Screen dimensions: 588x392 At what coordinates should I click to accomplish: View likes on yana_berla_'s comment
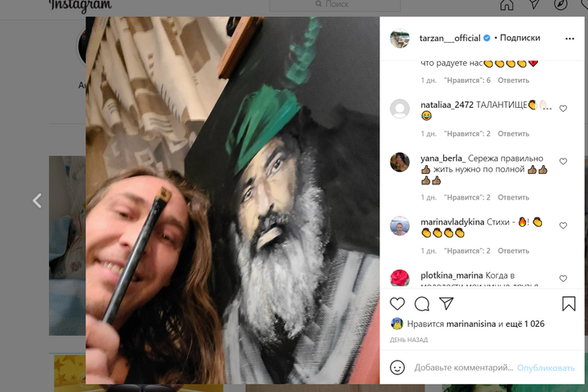468,197
